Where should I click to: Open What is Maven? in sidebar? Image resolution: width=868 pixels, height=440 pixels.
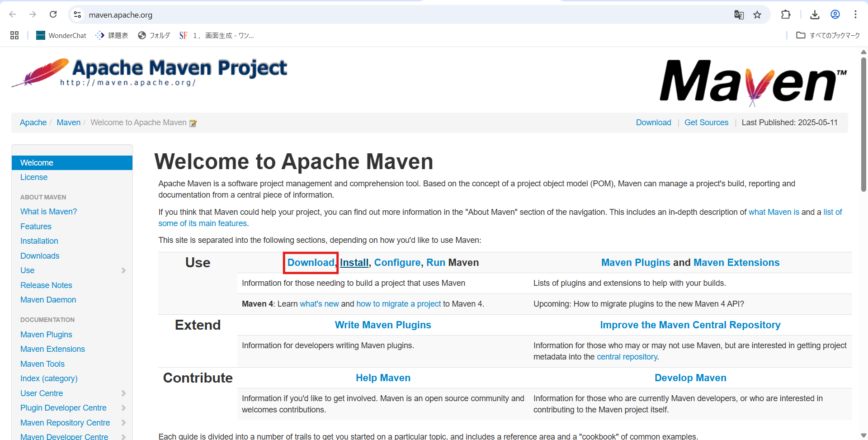[48, 212]
